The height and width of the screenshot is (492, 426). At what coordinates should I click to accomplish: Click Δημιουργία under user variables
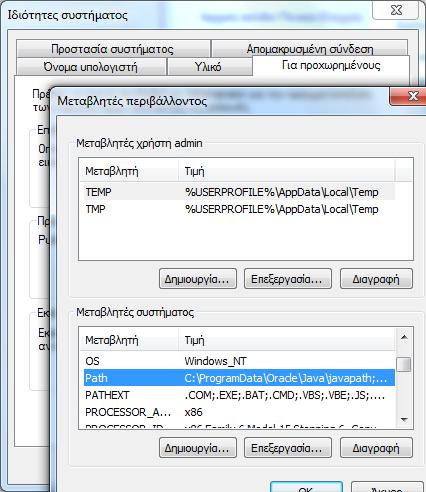point(198,279)
